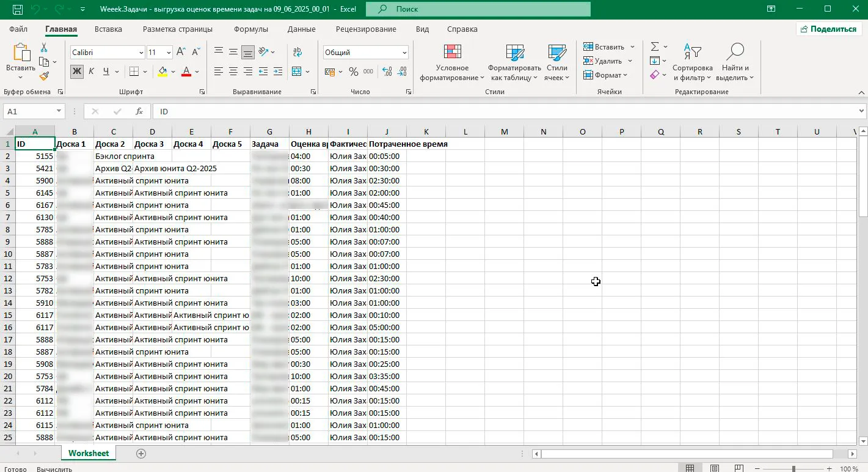Open the Файл menu

click(18, 29)
